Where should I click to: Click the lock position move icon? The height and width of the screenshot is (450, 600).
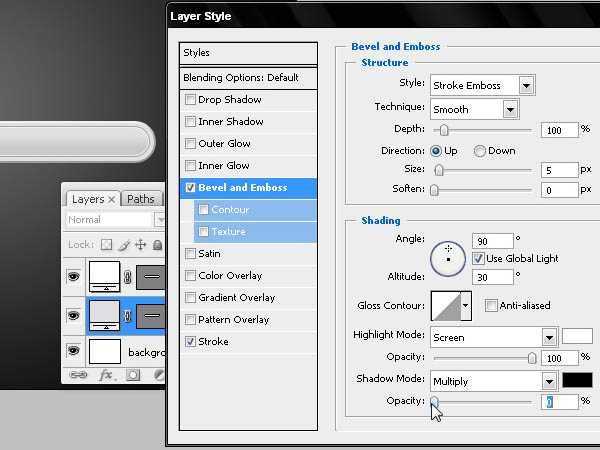(x=140, y=245)
